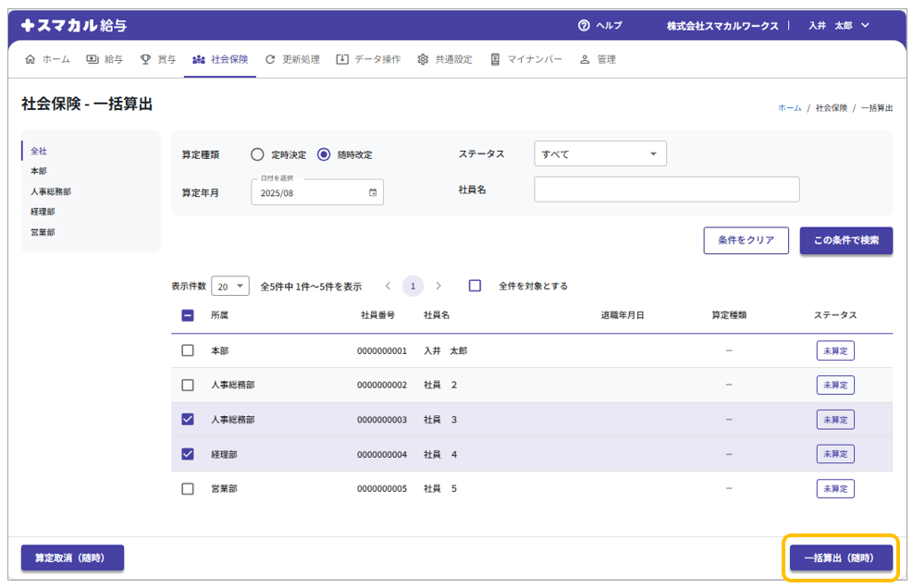Uncheck the row for 社員 3

188,420
